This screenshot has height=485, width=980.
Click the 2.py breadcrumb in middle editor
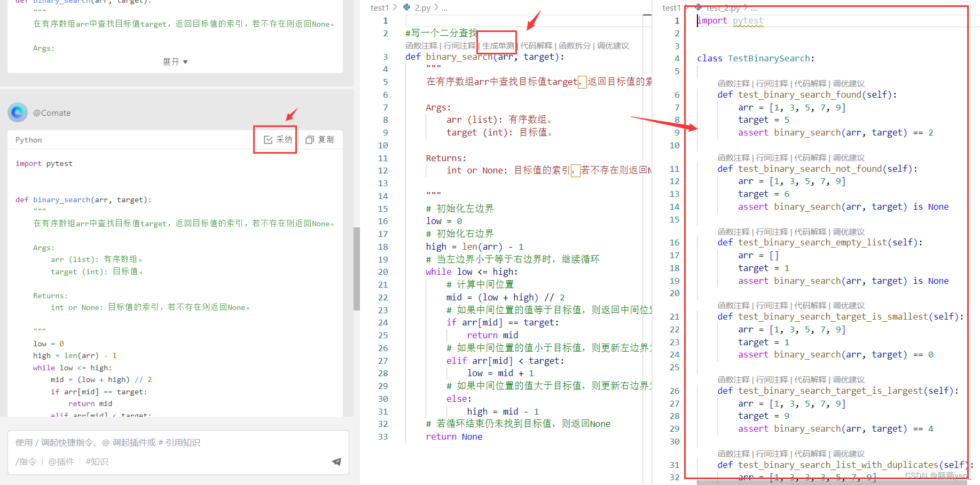pos(422,7)
